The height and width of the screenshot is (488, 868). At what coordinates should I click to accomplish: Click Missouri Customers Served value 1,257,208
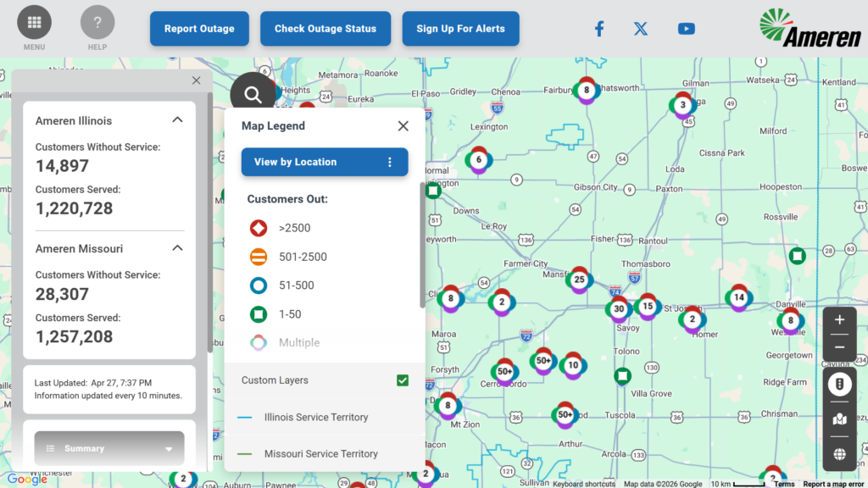point(75,337)
